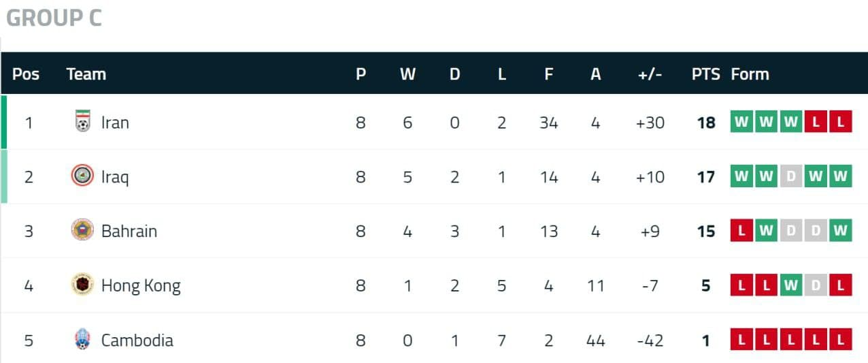868x363 pixels.
Task: Click the Form column header
Action: 750,74
